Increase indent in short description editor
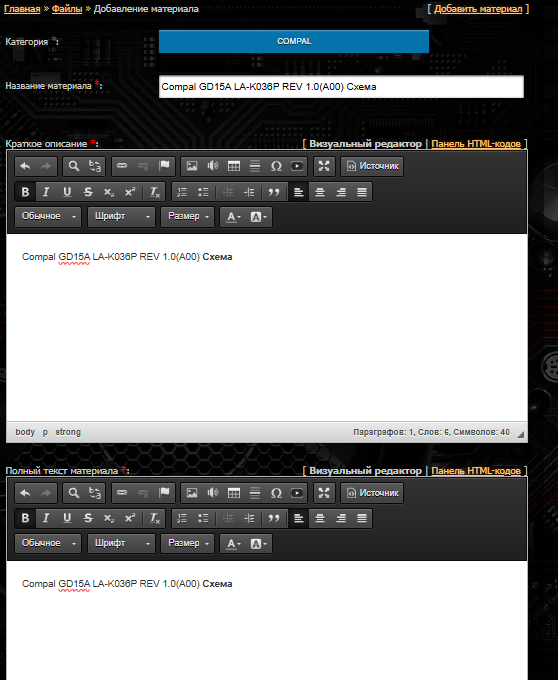Screen dimensions: 558x680 (x=249, y=192)
